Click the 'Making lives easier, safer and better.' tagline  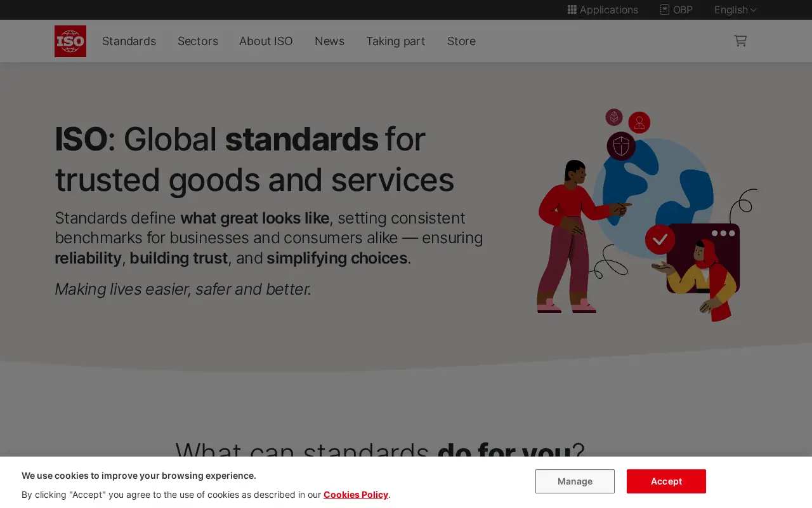coord(183,289)
